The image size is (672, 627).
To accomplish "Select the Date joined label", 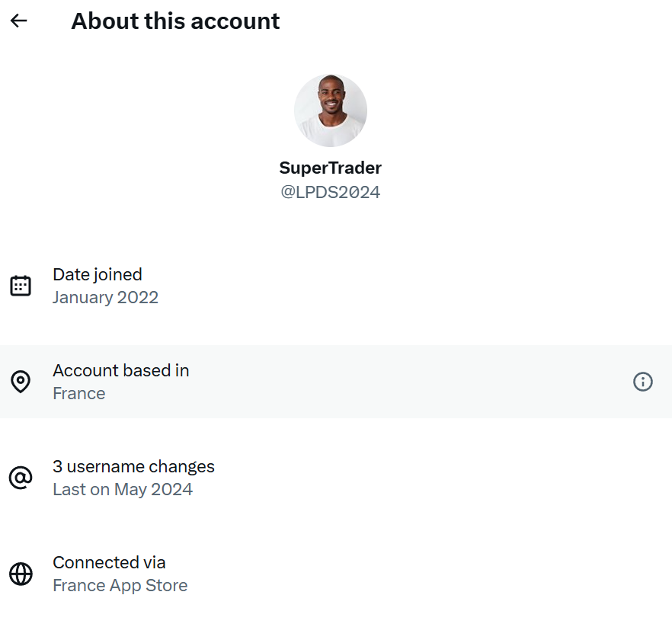I will click(98, 274).
